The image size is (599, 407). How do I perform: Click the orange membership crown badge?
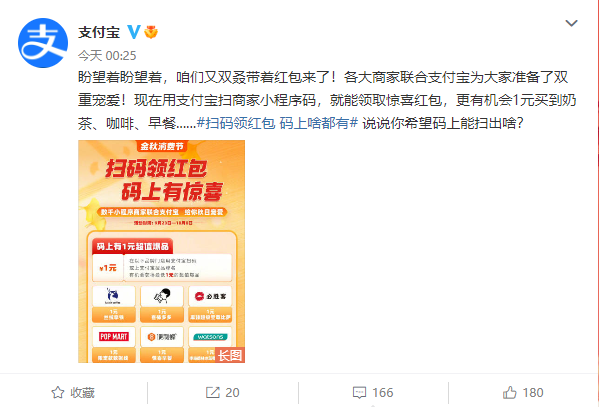tap(151, 32)
